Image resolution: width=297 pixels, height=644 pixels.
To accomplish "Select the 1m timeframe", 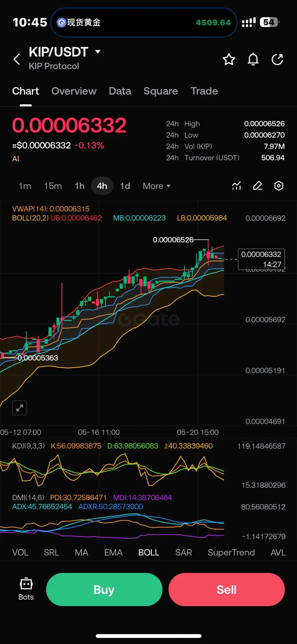I will (25, 186).
